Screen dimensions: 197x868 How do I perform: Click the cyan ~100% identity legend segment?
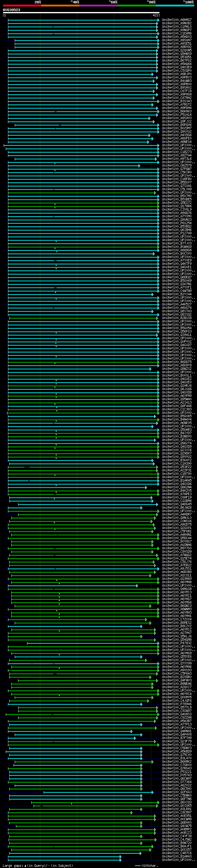coord(175,6)
